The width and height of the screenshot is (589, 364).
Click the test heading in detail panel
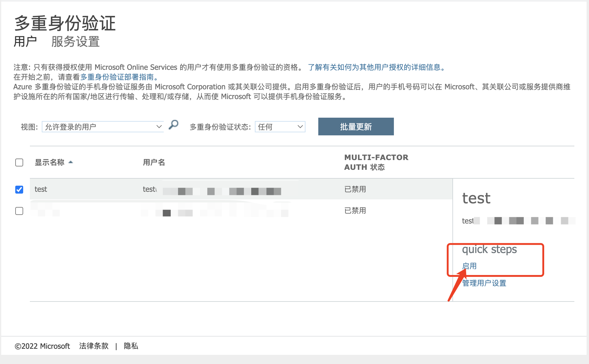coord(476,198)
